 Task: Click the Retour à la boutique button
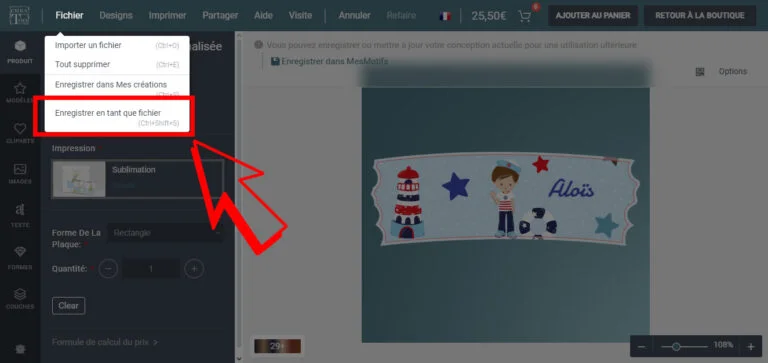tap(700, 16)
